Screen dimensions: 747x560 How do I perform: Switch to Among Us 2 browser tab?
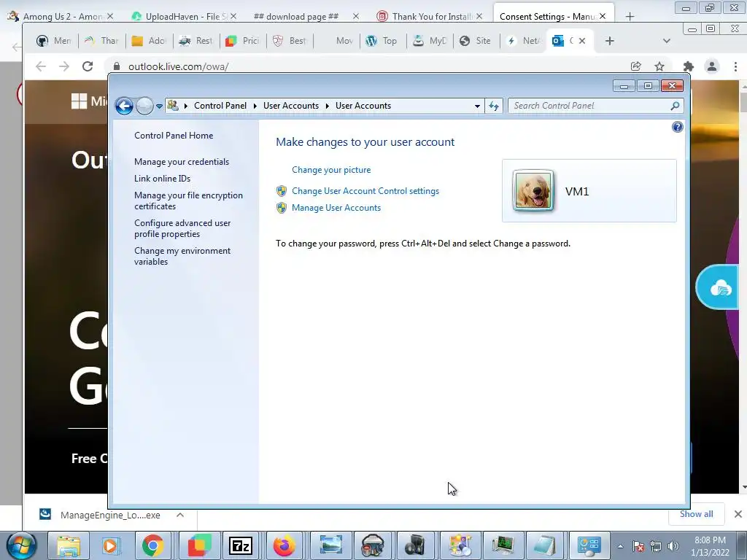click(60, 16)
